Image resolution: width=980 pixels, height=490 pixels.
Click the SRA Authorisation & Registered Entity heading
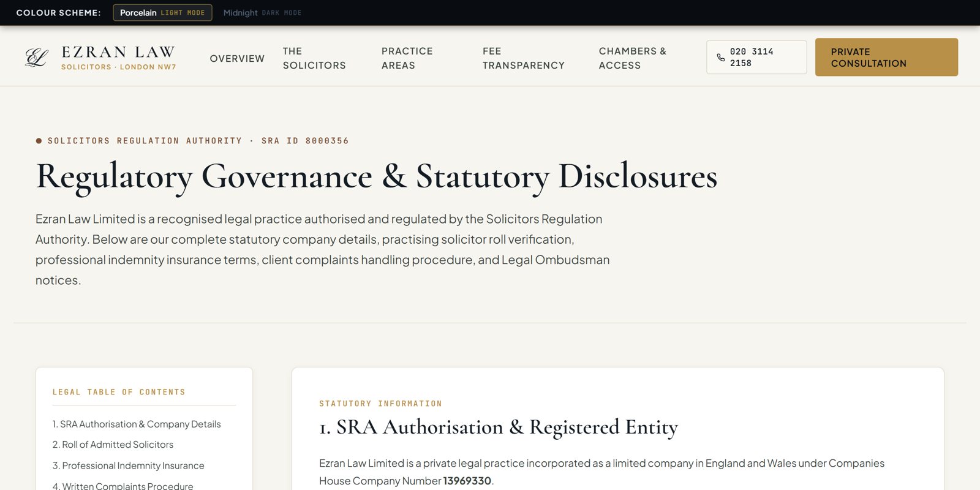(x=499, y=427)
